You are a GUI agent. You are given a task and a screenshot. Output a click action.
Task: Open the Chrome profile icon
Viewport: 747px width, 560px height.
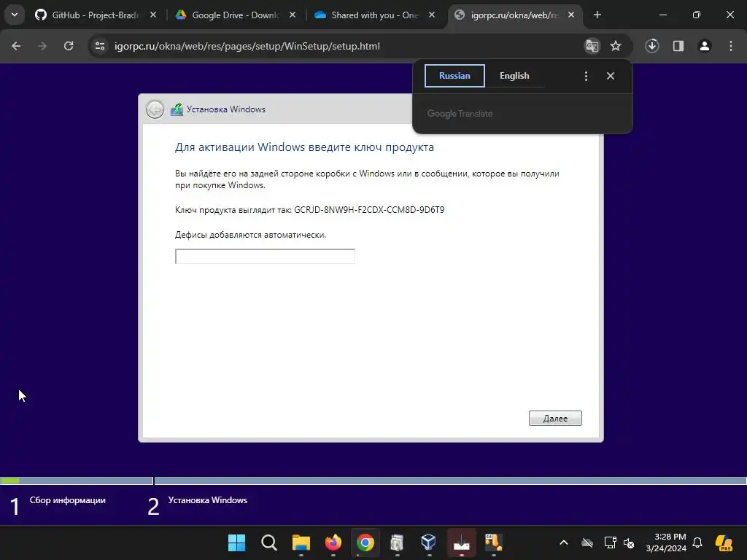click(x=705, y=46)
